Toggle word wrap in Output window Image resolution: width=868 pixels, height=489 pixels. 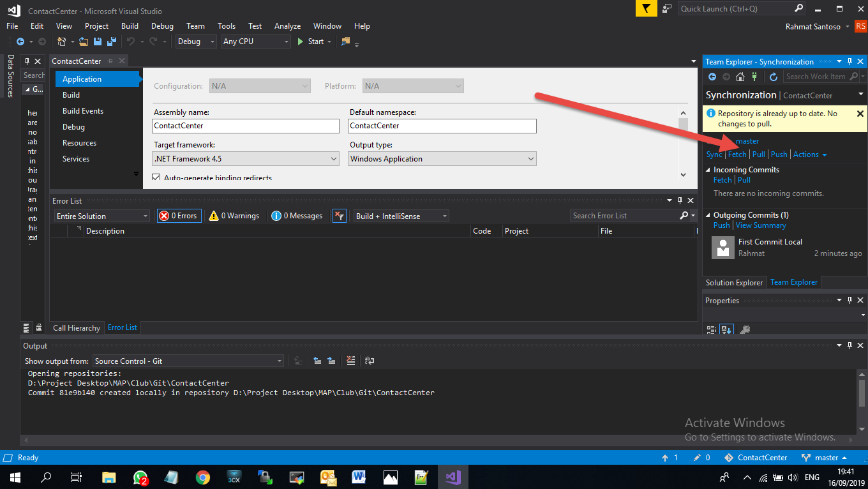(370, 361)
